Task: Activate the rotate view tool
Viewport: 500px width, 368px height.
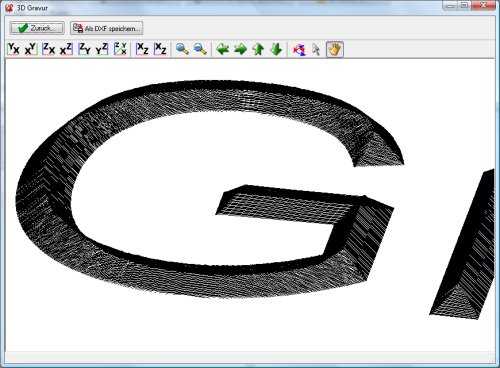Action: click(x=299, y=49)
